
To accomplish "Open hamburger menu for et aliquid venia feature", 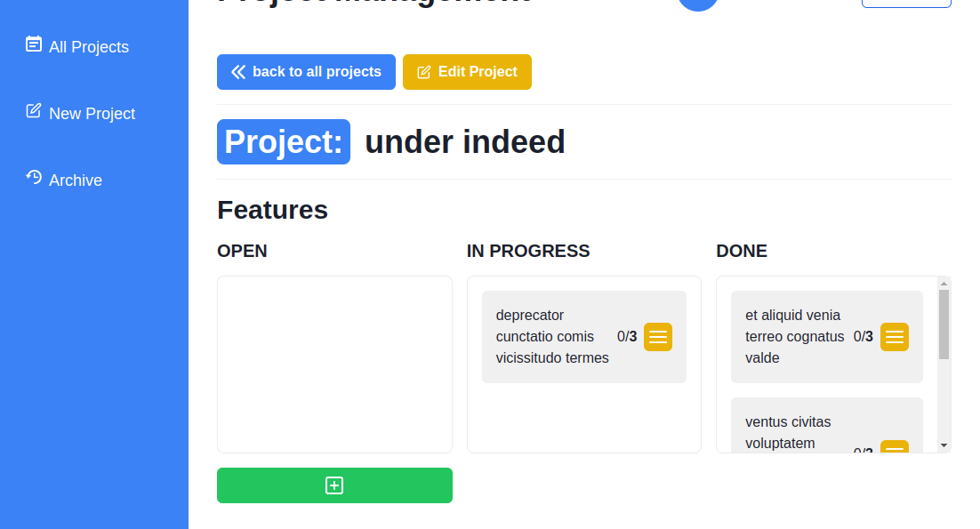I will click(x=895, y=337).
